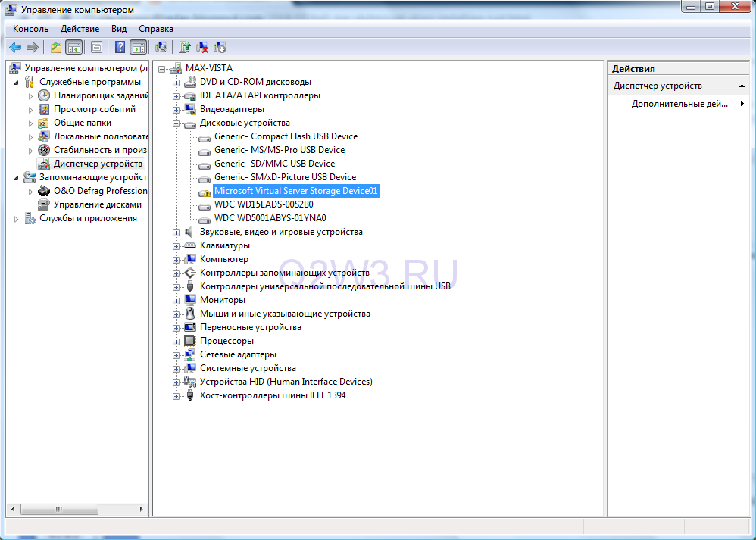Expand the Видеоадаптеры category

(176, 110)
